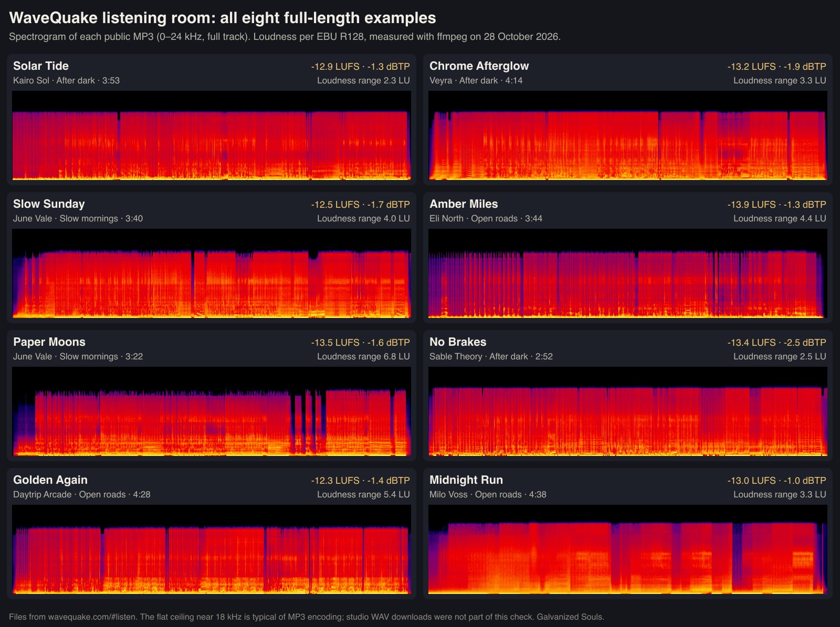Open the Midnight Run spectrogram image
Screen dimensions: 840x627
pos(628,549)
